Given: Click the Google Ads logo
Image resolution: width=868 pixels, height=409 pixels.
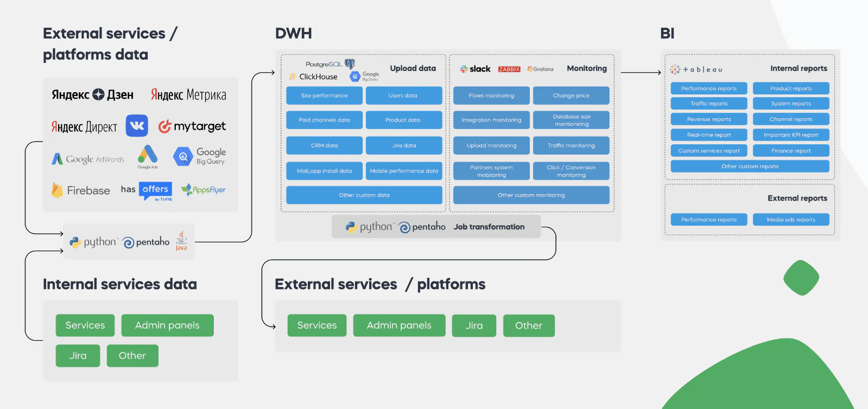Looking at the screenshot, I should pos(148,157).
